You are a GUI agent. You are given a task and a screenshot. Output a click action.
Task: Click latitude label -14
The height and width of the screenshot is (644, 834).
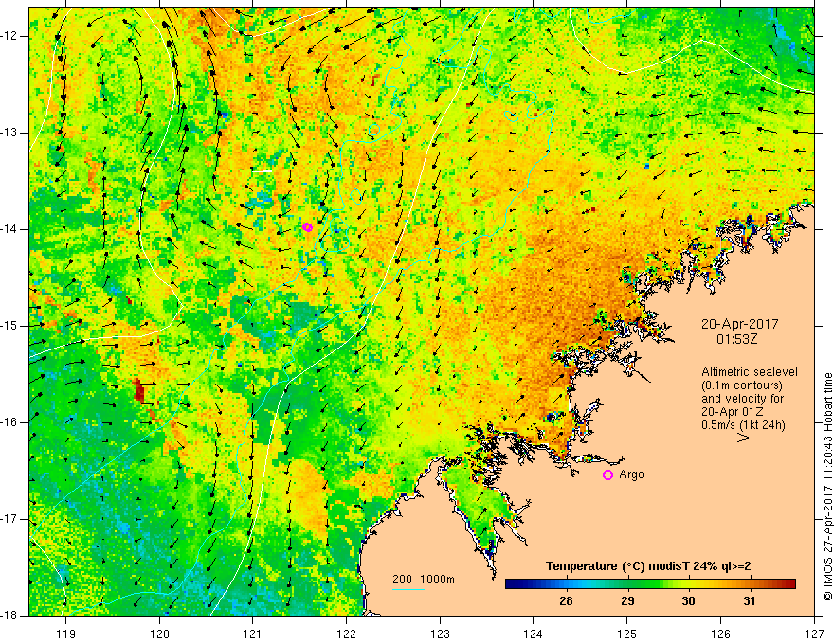pos(11,229)
